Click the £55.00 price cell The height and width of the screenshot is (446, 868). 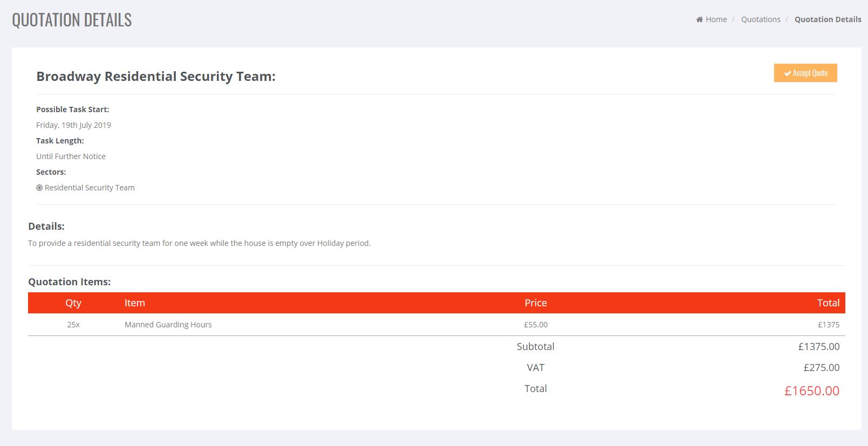coord(536,325)
